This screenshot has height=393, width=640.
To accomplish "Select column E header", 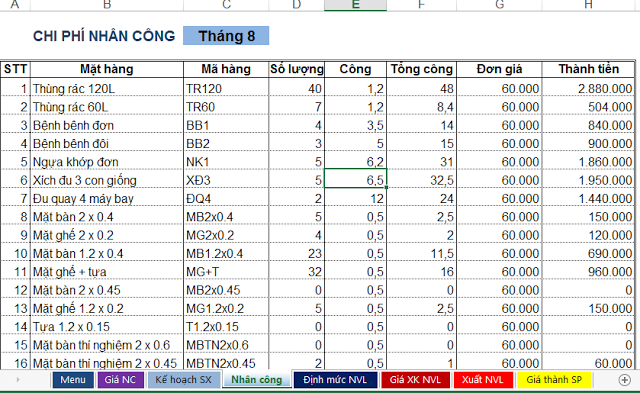I will point(355,5).
